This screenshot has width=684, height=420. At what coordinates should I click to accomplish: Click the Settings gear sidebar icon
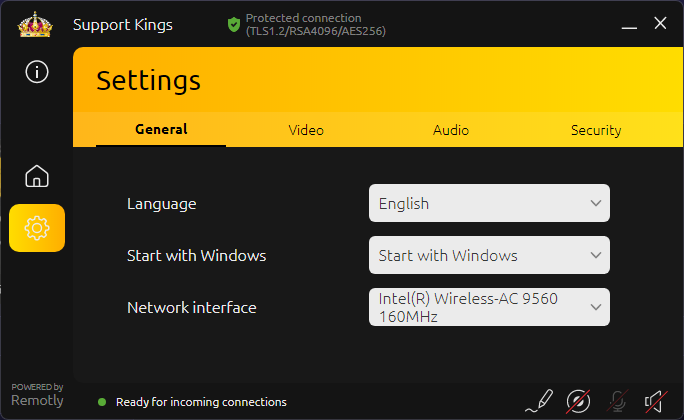37,228
